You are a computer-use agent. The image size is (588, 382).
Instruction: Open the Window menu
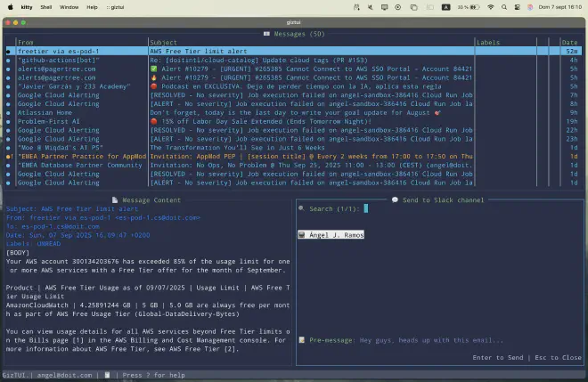point(69,7)
